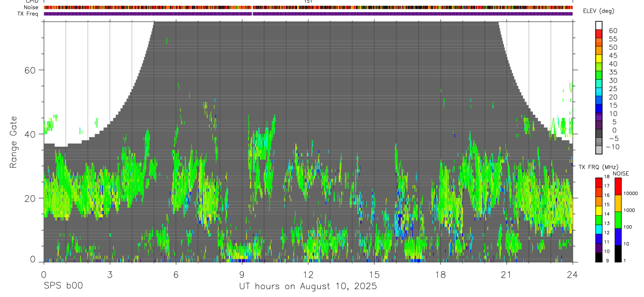
Task: Click the x-axis title 'UT hours on August 10, 2025'
Action: coord(308,287)
